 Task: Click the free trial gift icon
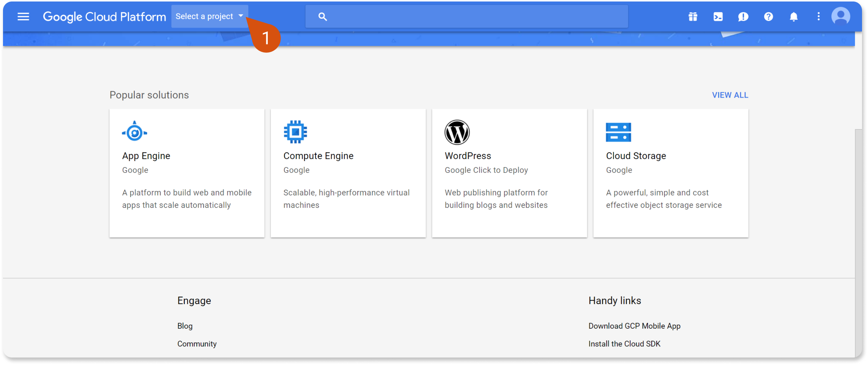tap(693, 16)
